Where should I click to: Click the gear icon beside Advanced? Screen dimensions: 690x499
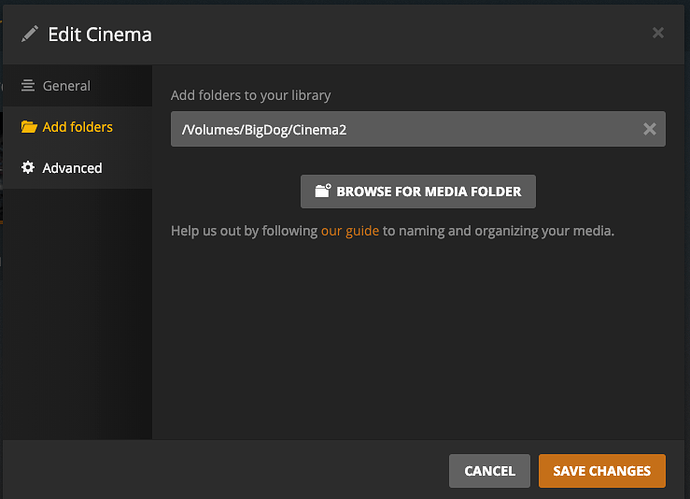coord(28,168)
